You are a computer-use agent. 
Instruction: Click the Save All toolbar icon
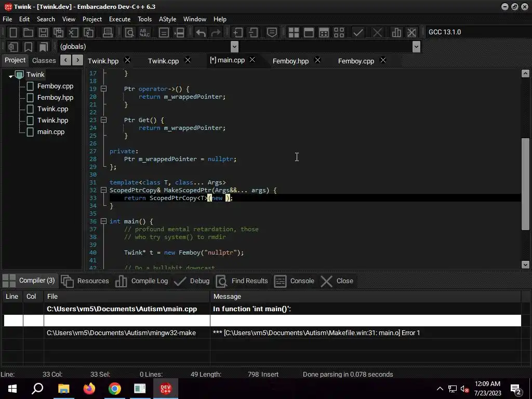tap(58, 33)
